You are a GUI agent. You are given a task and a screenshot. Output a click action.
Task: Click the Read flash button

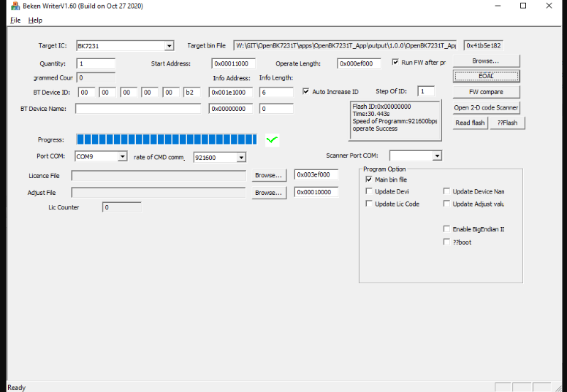click(470, 123)
